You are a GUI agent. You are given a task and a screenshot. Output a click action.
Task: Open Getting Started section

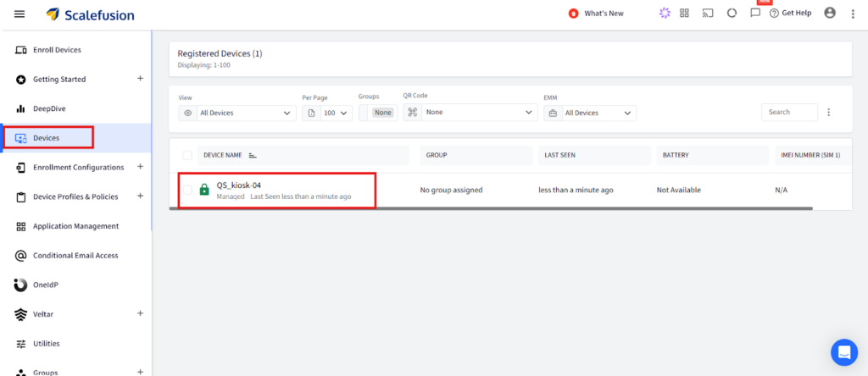(x=59, y=79)
